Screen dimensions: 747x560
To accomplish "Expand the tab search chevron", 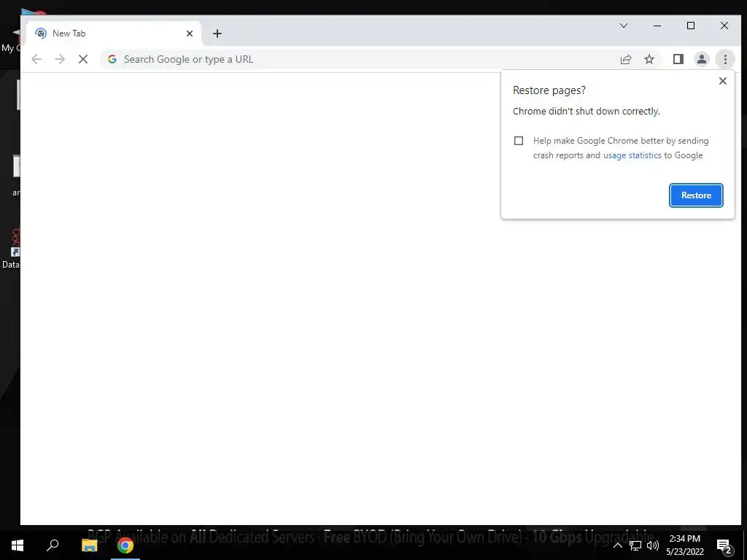I will tap(623, 26).
